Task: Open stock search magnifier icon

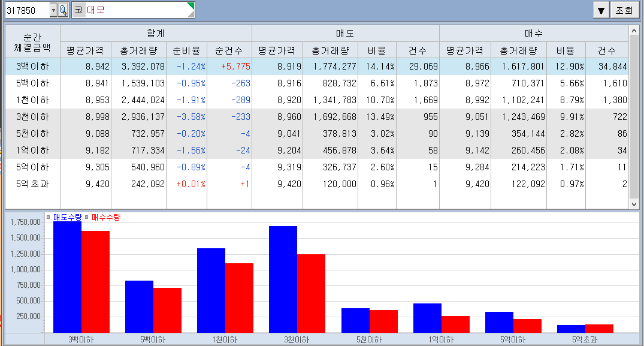Action: pyautogui.click(x=64, y=10)
